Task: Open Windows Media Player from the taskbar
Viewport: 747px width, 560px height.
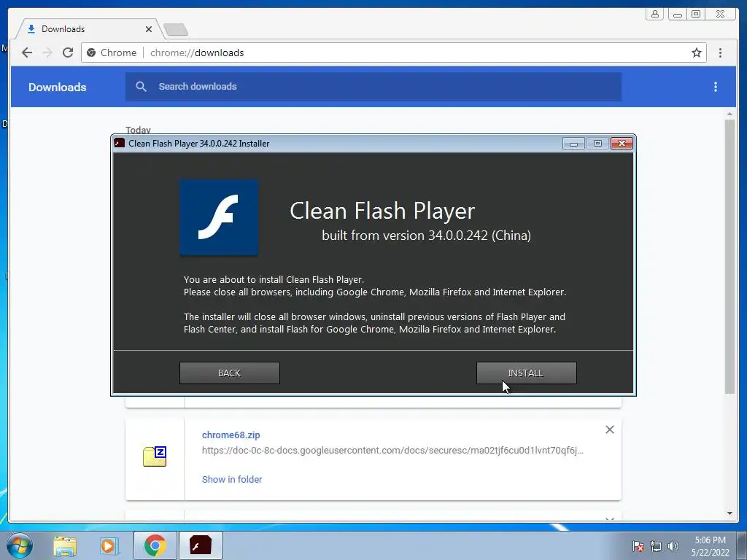Action: [109, 545]
